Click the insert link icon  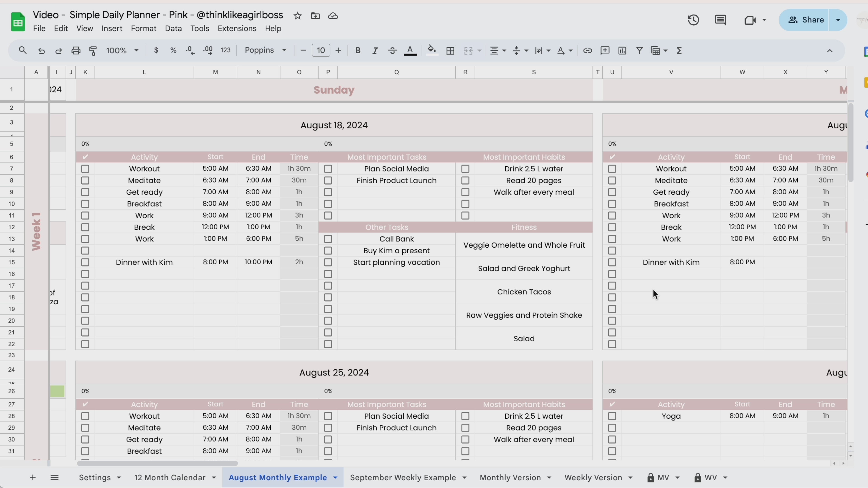[x=587, y=51]
